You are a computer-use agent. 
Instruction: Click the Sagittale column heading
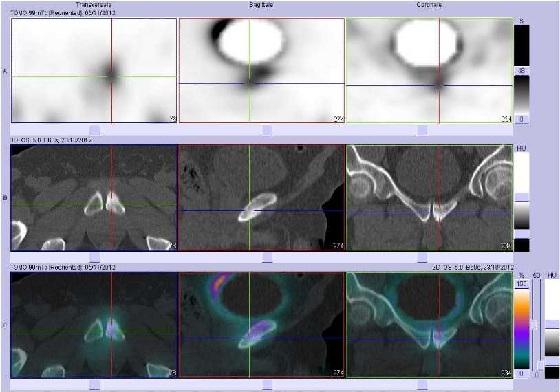[261, 5]
